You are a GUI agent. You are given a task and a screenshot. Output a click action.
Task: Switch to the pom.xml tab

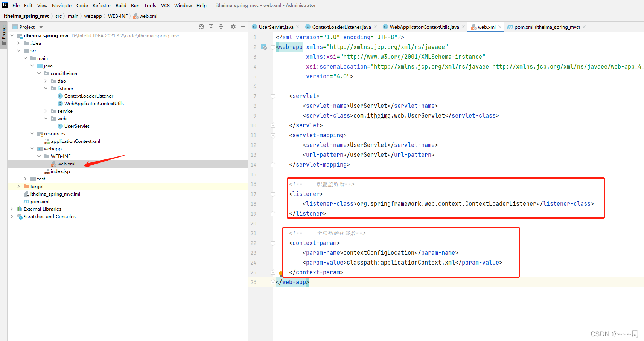(547, 27)
